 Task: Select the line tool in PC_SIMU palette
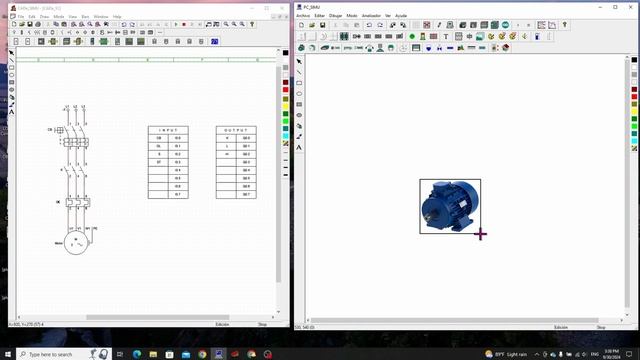pos(299,72)
